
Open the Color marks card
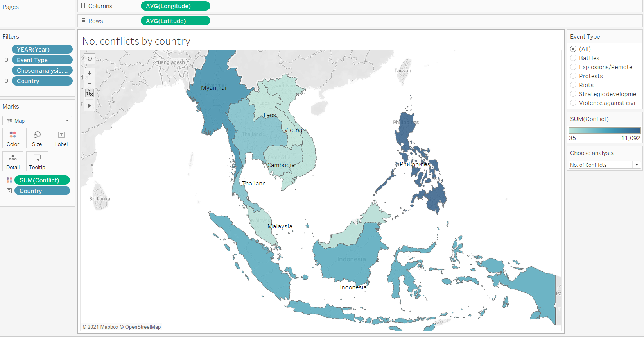[13, 138]
